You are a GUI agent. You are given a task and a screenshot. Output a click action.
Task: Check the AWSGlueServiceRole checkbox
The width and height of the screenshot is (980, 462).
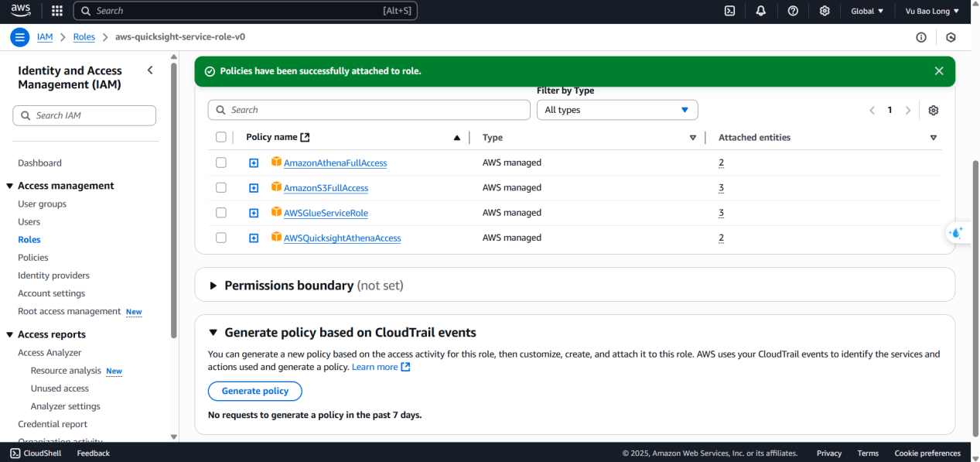(221, 212)
